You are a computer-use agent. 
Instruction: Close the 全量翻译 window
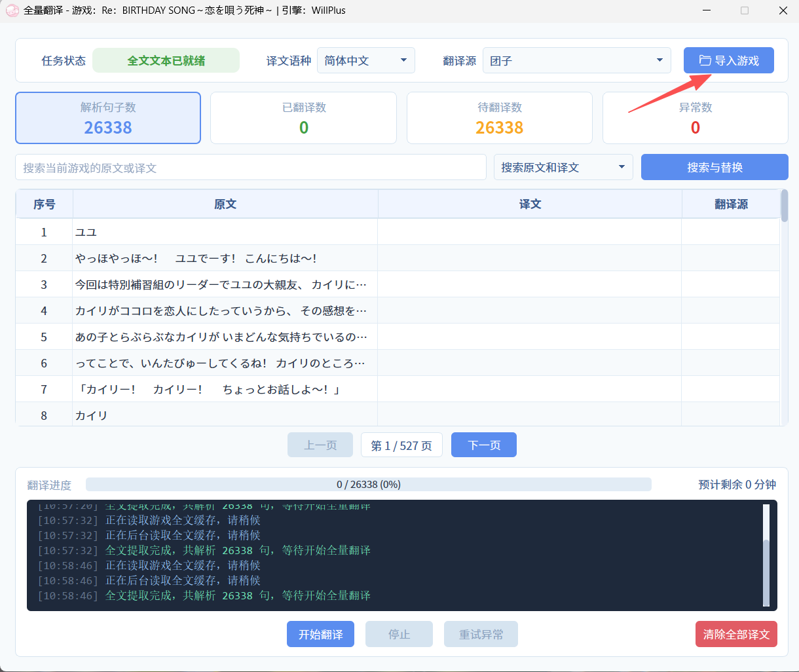pos(783,10)
